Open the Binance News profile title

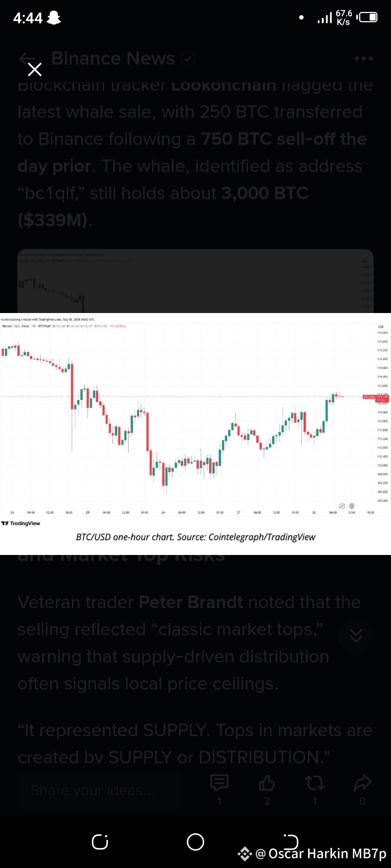click(x=113, y=59)
